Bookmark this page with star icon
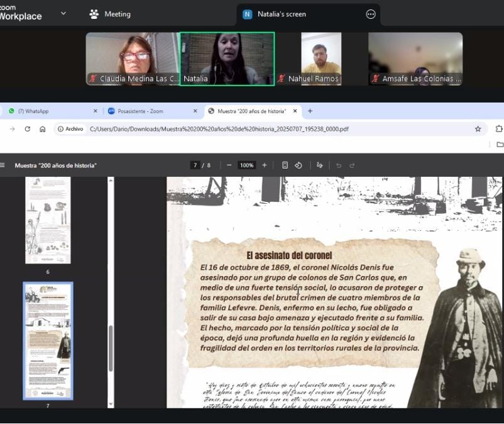The height and width of the screenshot is (424, 504). click(x=478, y=129)
